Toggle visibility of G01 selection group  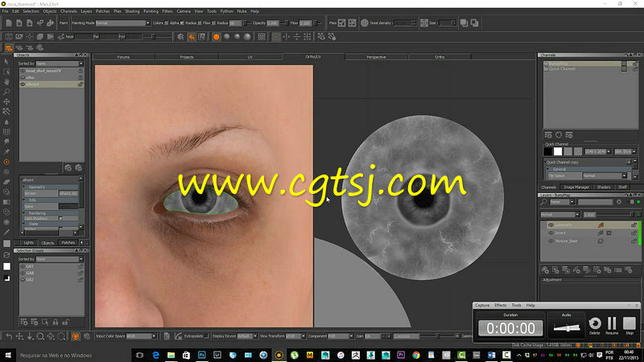(23, 266)
